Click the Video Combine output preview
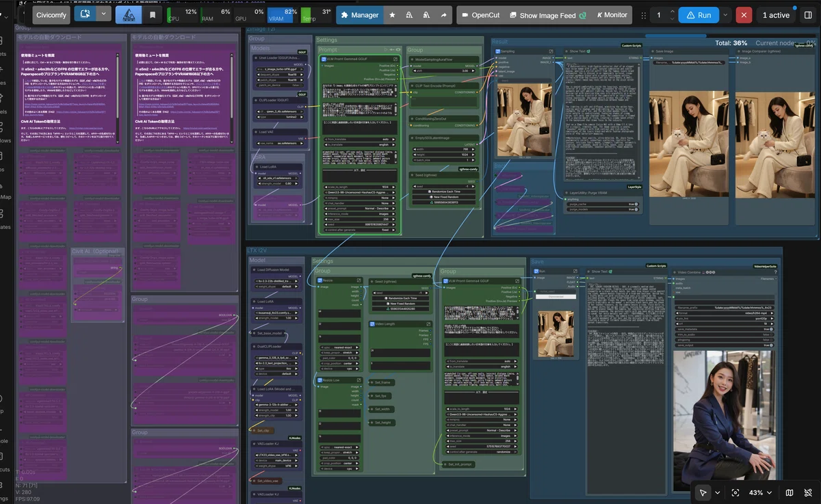The height and width of the screenshot is (504, 821). (725, 421)
